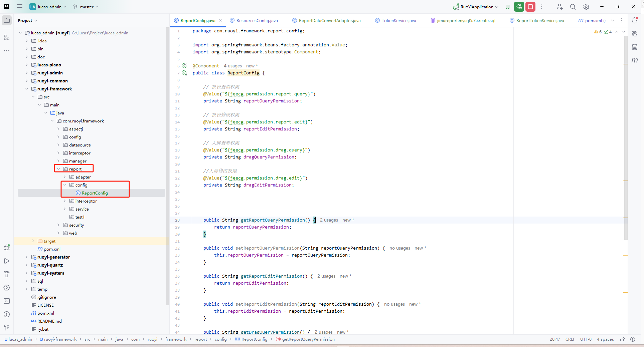Collapse the report package
The height and width of the screenshot is (347, 644).
tap(58, 169)
